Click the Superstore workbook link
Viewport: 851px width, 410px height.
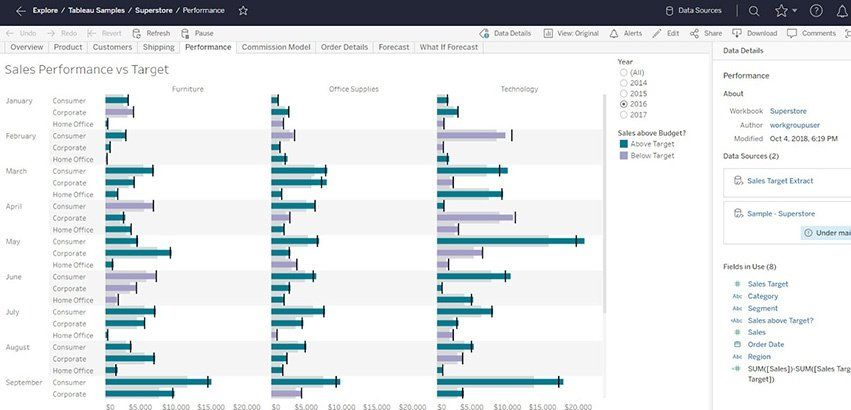click(789, 111)
